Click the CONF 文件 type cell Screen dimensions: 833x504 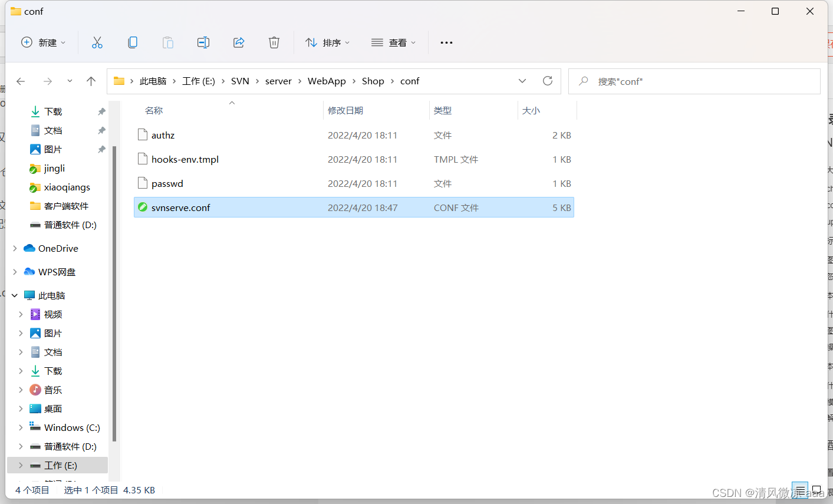456,207
